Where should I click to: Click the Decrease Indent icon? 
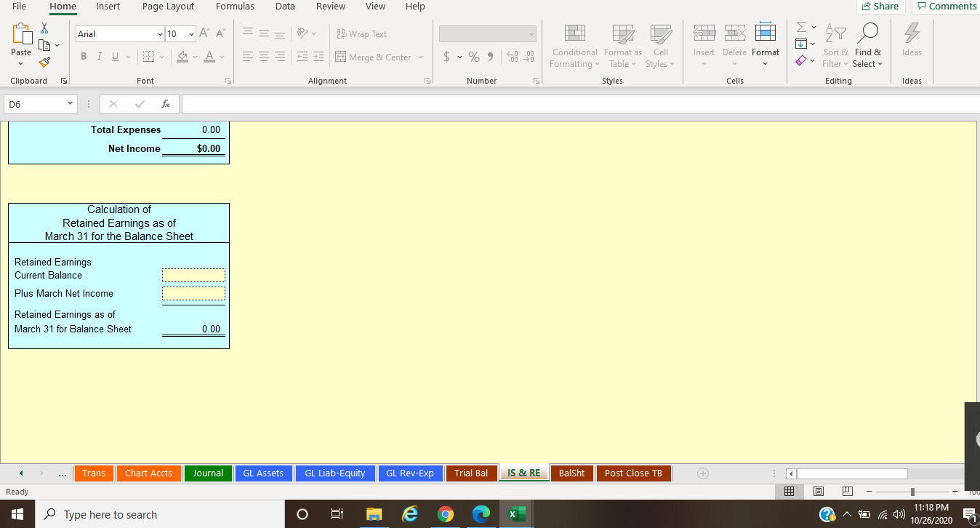click(x=302, y=57)
